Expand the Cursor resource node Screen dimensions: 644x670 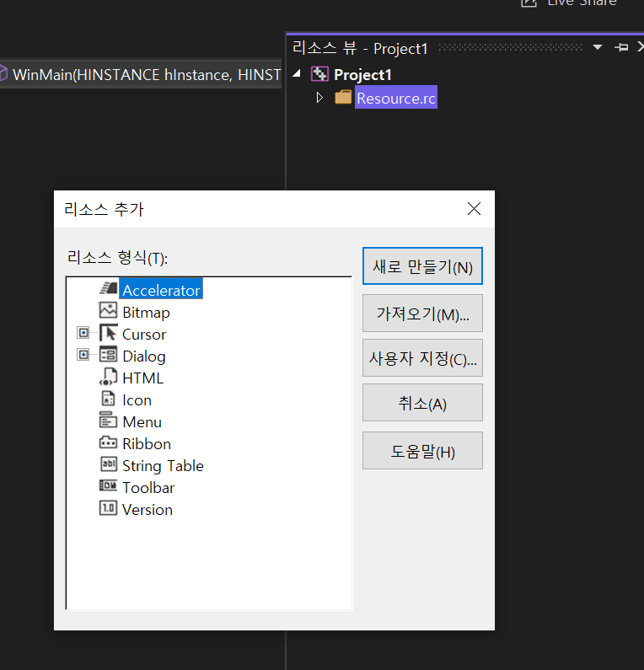pyautogui.click(x=83, y=332)
